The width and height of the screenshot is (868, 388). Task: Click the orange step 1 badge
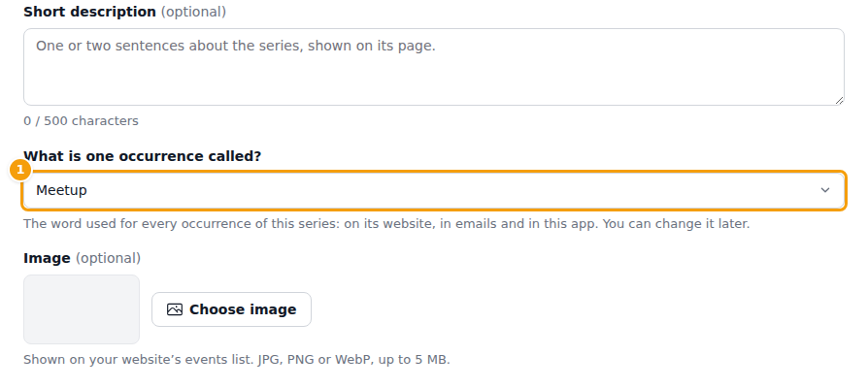(20, 170)
